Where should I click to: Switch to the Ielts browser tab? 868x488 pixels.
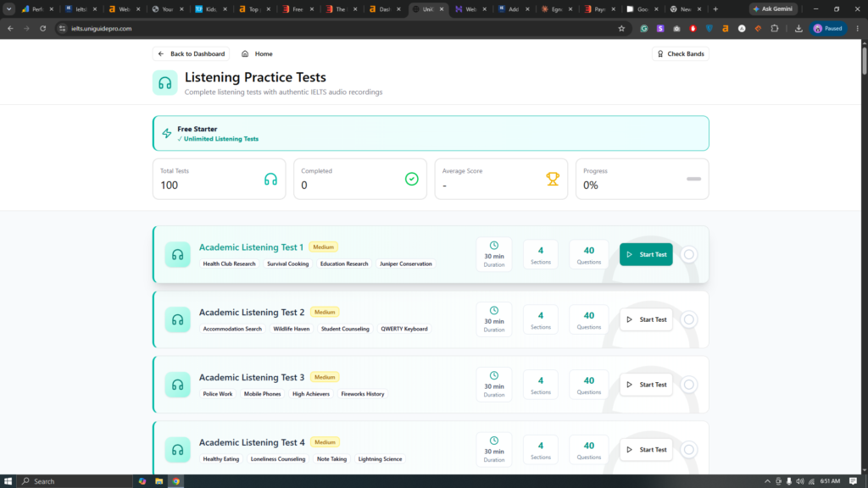(81, 8)
